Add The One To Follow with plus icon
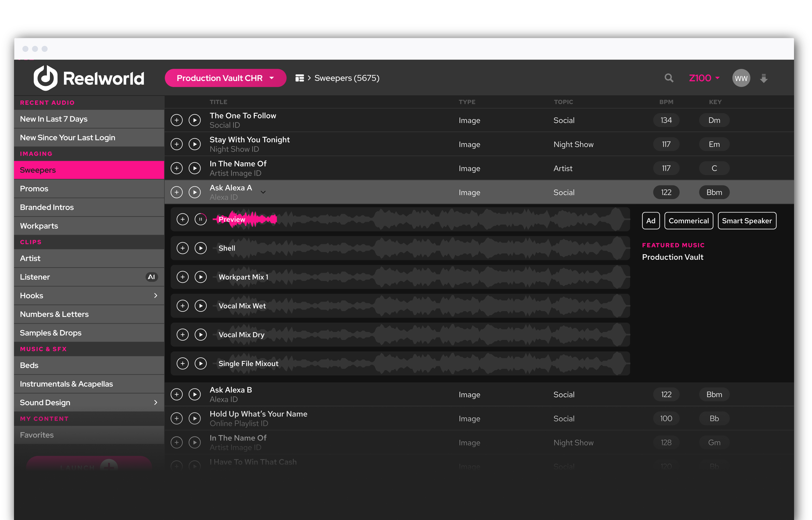Image resolution: width=812 pixels, height=520 pixels. click(177, 120)
